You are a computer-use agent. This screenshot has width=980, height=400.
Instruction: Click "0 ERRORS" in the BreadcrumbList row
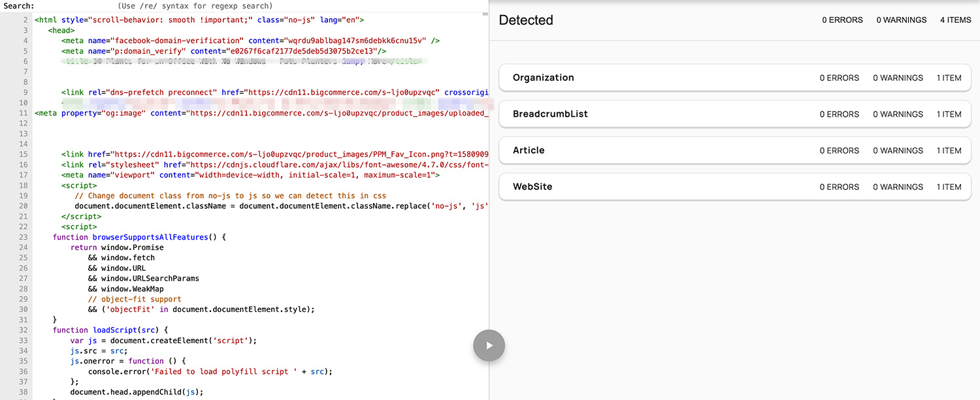[840, 114]
